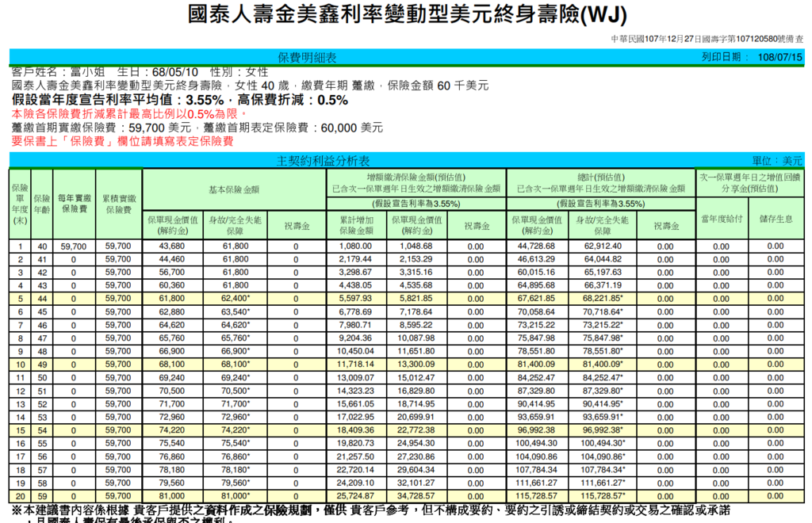812x523 pixels.
Task: Click the cell "5,821.85" in year 5
Action: point(416,299)
